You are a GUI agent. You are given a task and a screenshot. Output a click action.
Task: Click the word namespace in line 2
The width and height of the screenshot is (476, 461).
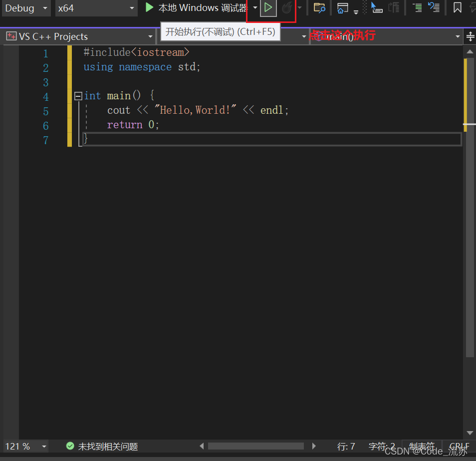[145, 67]
